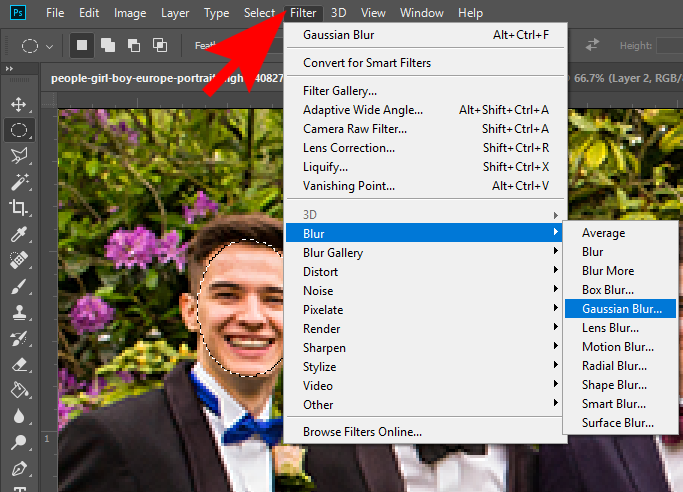
Task: Choose Average in Blur submenu
Action: (620, 233)
